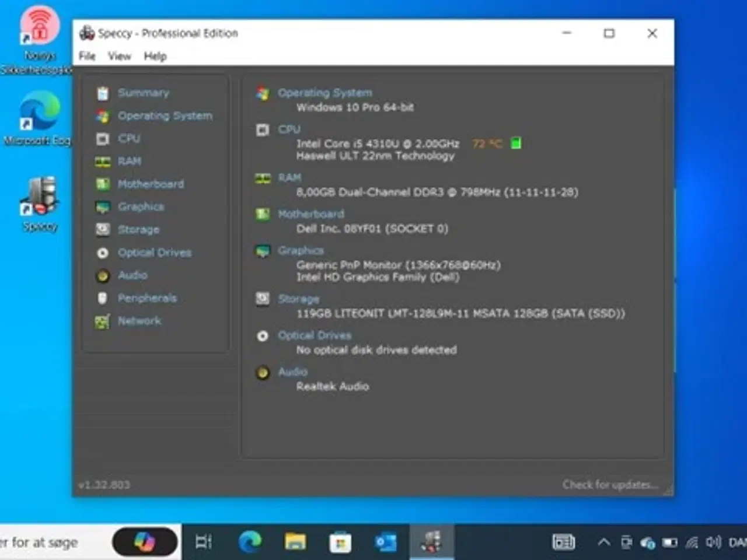Open File Explorer from the taskbar
The width and height of the screenshot is (747, 560).
295,542
